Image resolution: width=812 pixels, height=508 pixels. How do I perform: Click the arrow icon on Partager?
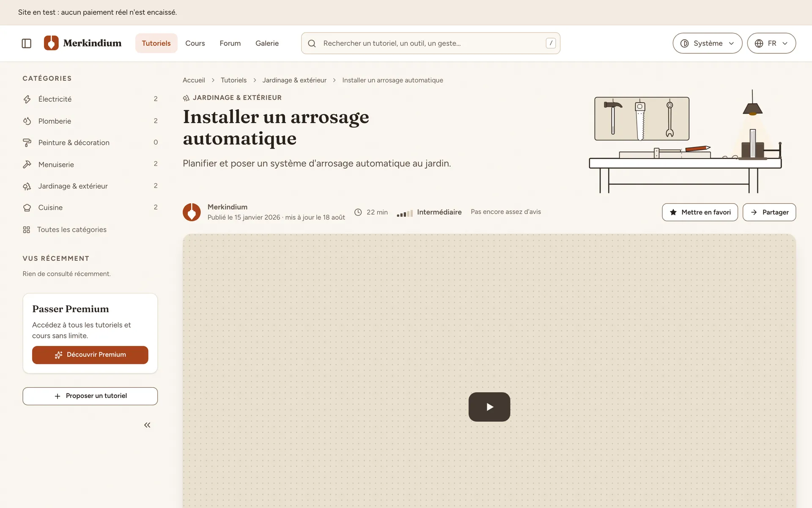pos(754,212)
